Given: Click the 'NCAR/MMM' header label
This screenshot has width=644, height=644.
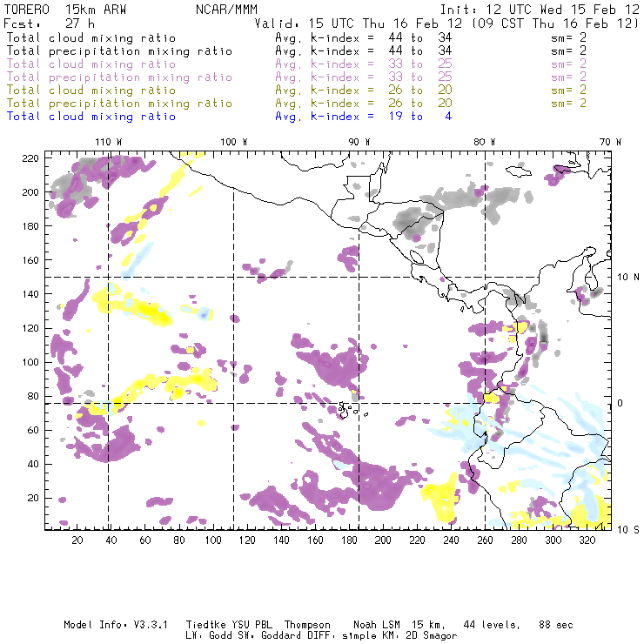Looking at the screenshot, I should 226,10.
